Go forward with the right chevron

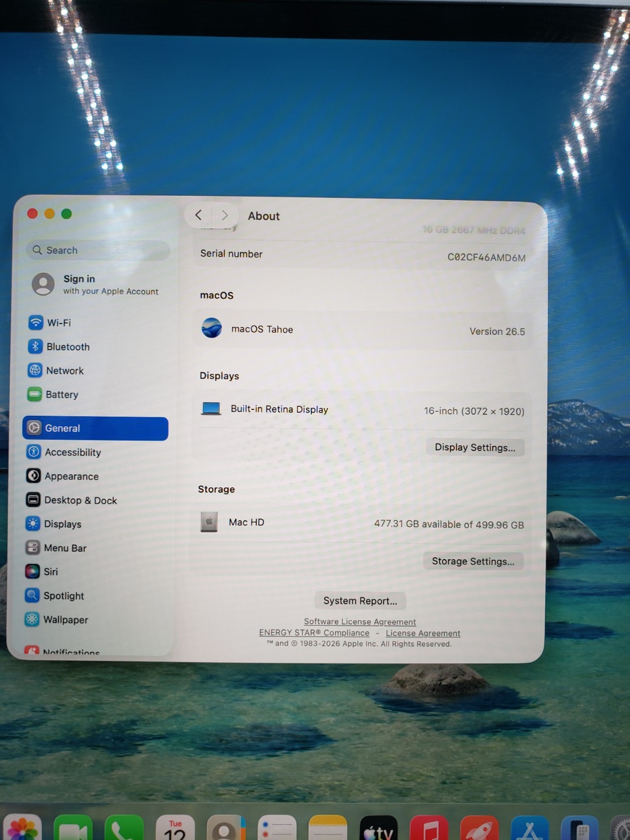point(224,215)
